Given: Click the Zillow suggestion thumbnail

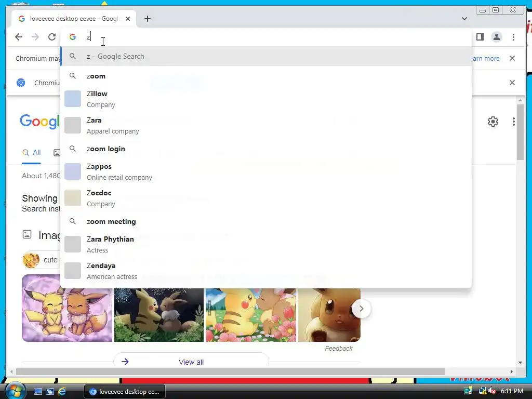Looking at the screenshot, I should [73, 99].
